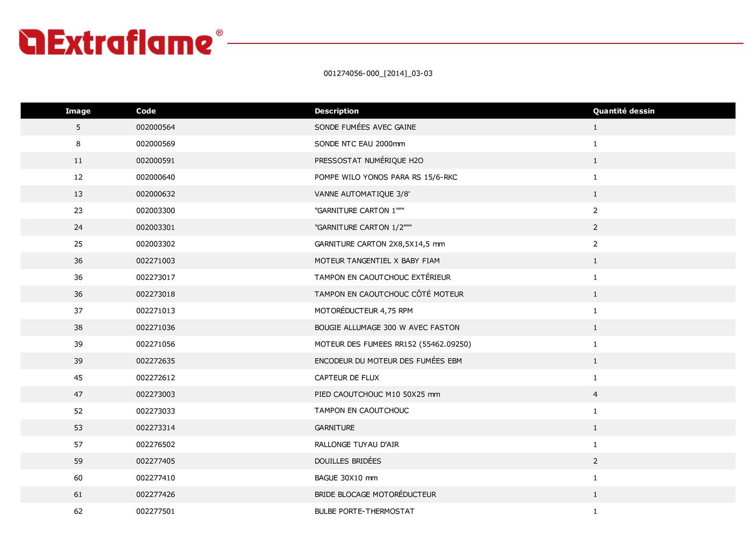
Task: Click the MOTEUR TANGENTIEL X BABY FIAM entry
Action: coord(376,261)
